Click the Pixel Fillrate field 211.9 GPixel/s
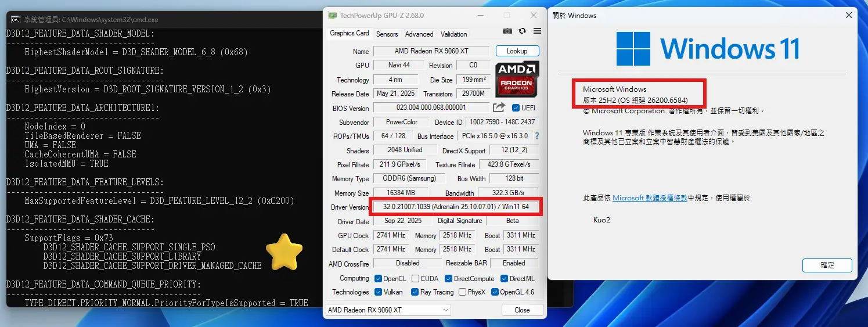 click(x=400, y=164)
